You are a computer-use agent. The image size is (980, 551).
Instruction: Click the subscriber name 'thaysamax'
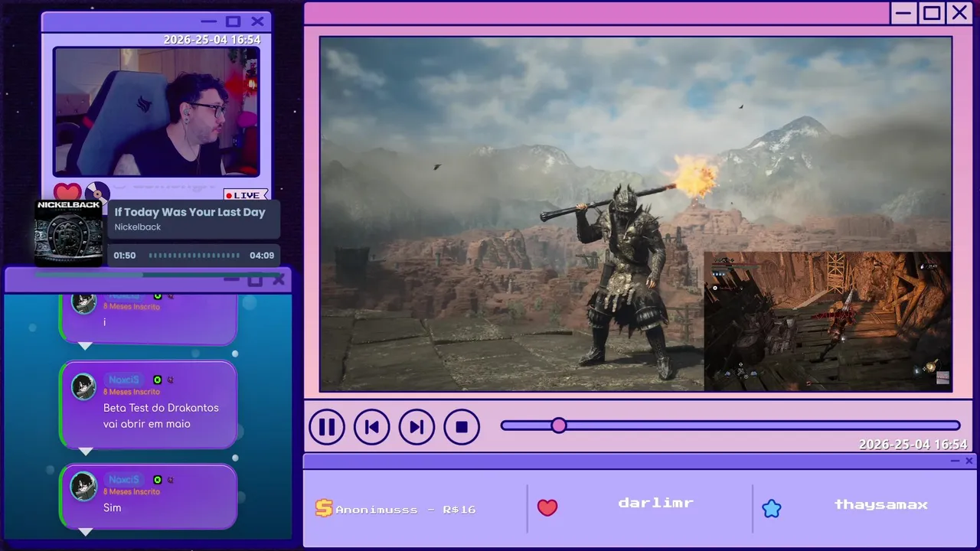pos(881,504)
